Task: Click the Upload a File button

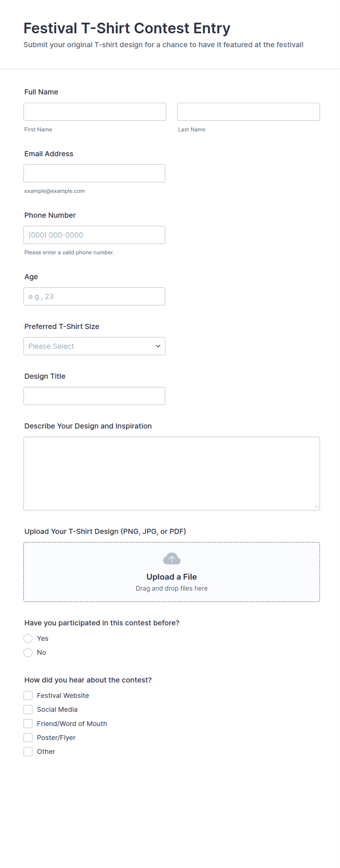Action: click(171, 577)
